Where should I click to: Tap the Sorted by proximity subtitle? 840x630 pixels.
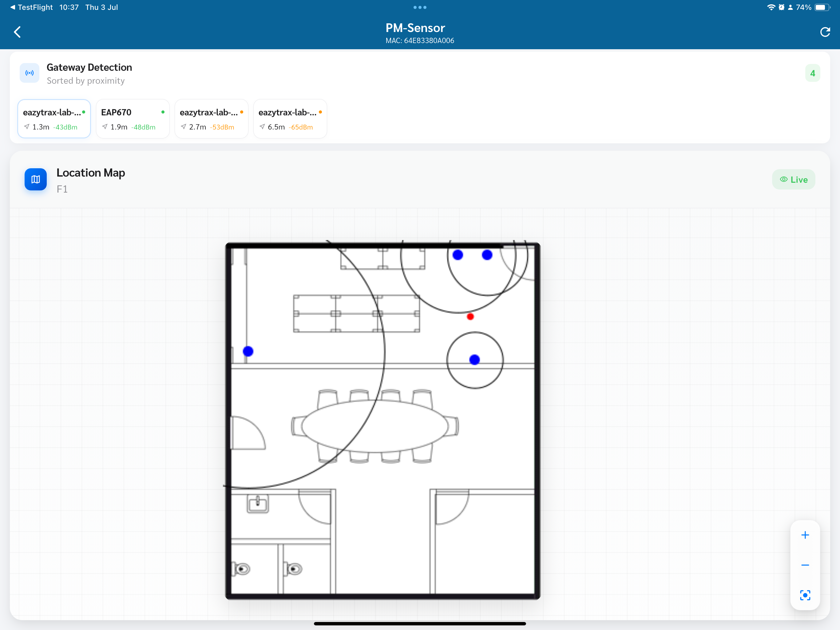click(x=85, y=81)
